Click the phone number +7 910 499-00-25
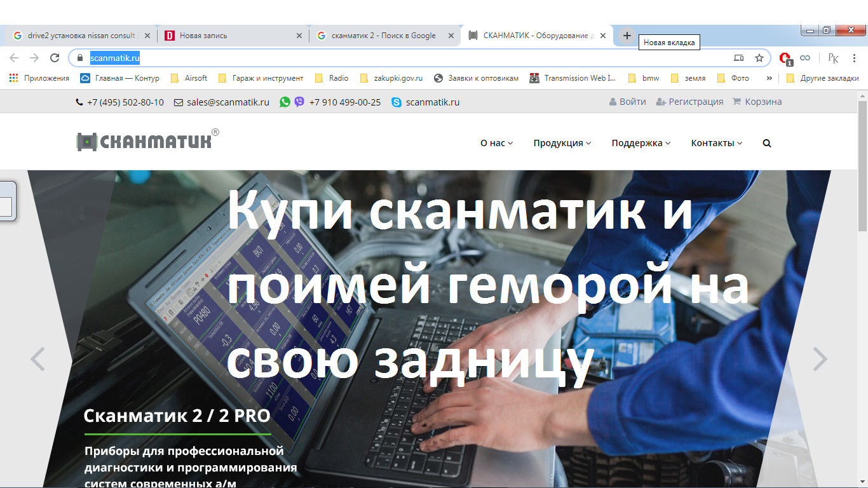The height and width of the screenshot is (488, 868). coord(345,102)
